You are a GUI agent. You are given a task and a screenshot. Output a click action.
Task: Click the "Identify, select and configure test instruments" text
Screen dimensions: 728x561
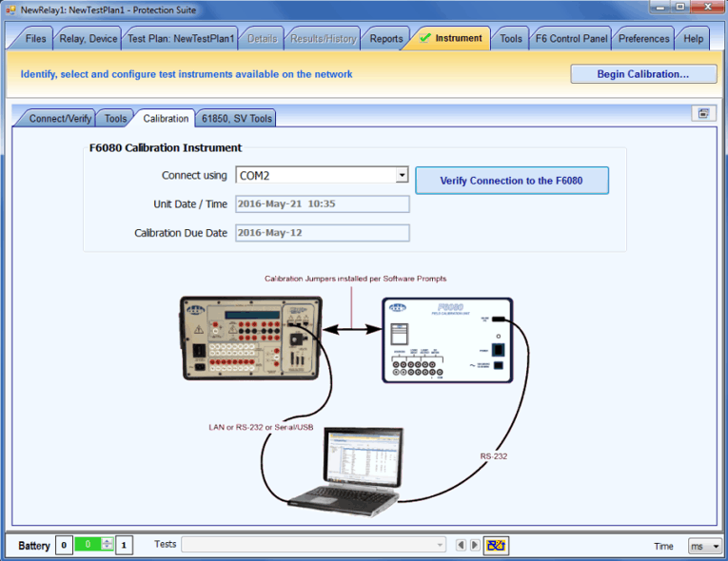pos(187,74)
